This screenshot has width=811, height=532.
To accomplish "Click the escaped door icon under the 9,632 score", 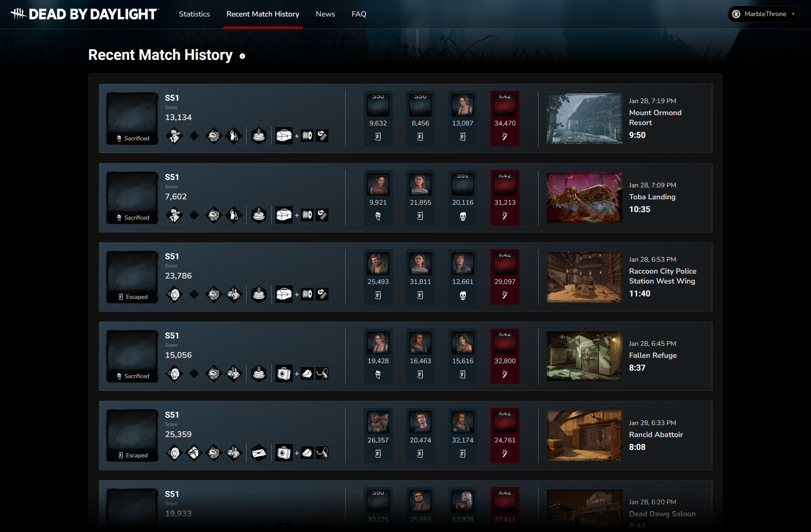I will pos(378,137).
